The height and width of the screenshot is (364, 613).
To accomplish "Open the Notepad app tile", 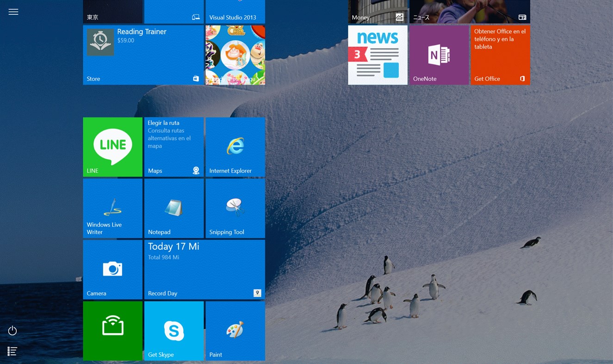I will coord(174,208).
